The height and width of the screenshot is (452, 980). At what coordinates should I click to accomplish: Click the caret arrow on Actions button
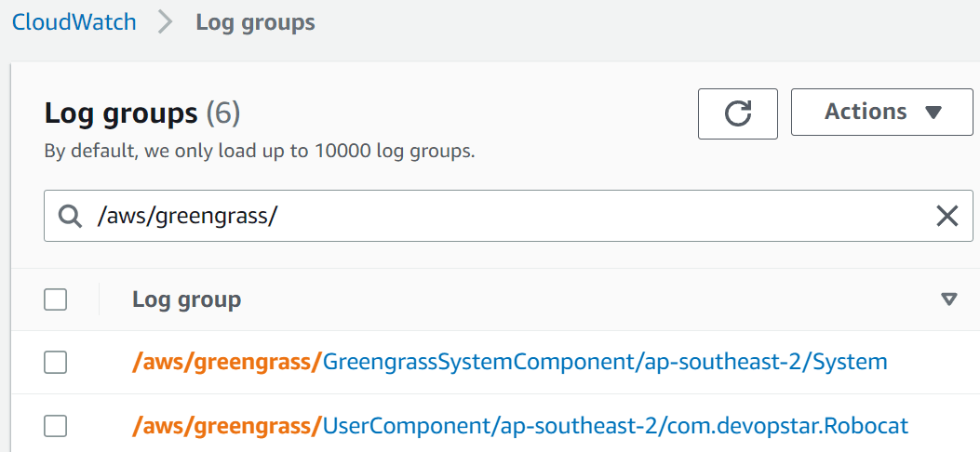pyautogui.click(x=934, y=113)
